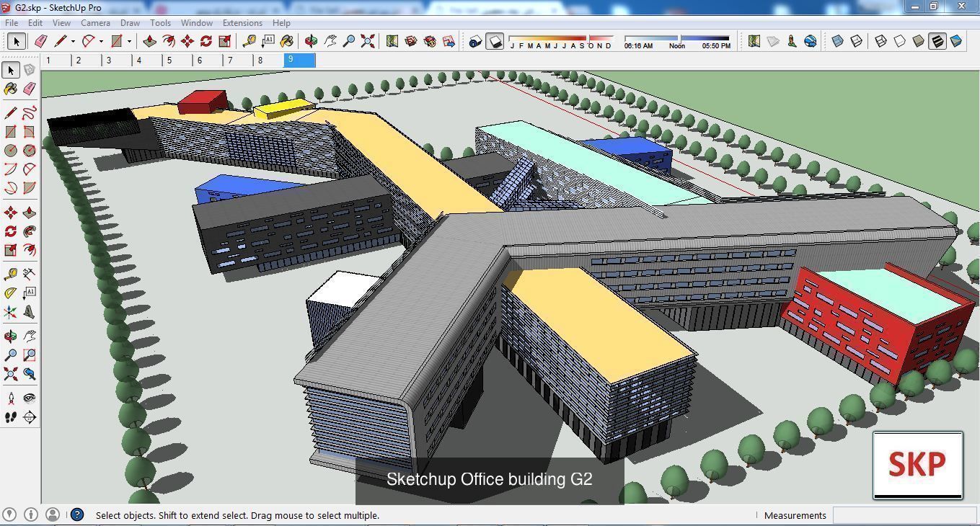Click Zoom Extents in top toolbar

[368, 42]
